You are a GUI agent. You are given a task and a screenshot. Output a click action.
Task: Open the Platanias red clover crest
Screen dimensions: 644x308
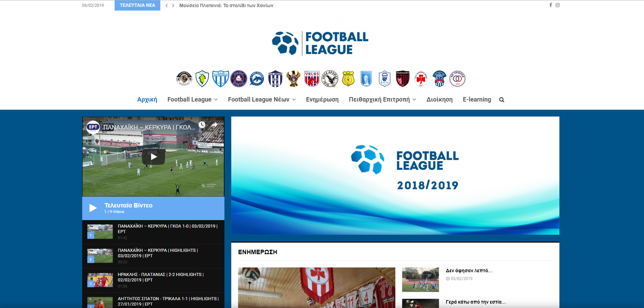point(421,79)
